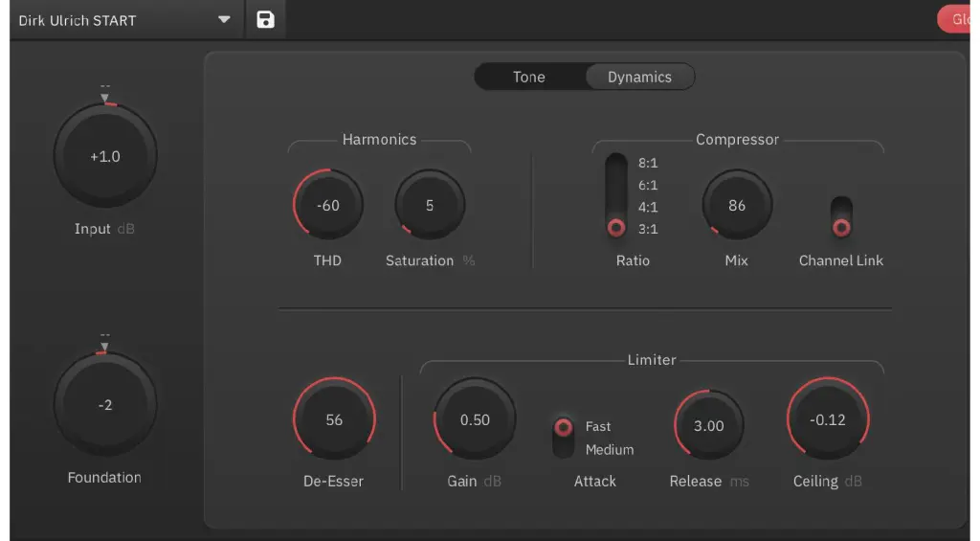
Task: Open the Dirk Ulrich START preset dropdown
Action: coord(224,19)
